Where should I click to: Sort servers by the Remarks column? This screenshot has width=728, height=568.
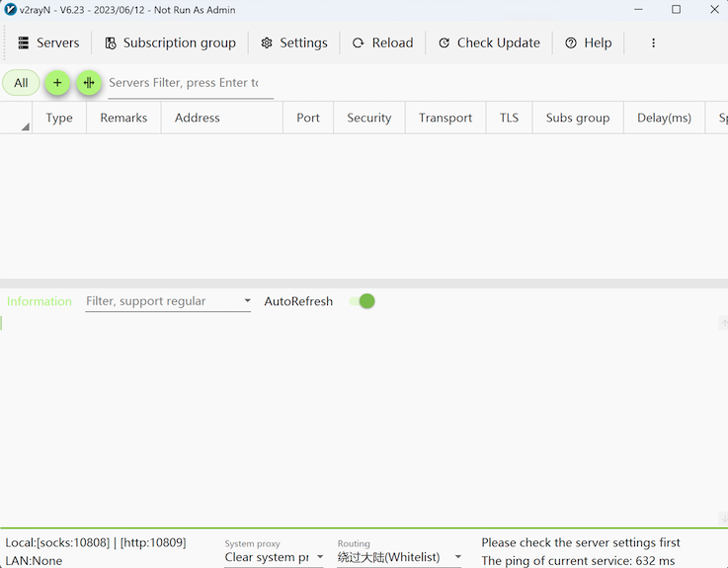point(123,118)
